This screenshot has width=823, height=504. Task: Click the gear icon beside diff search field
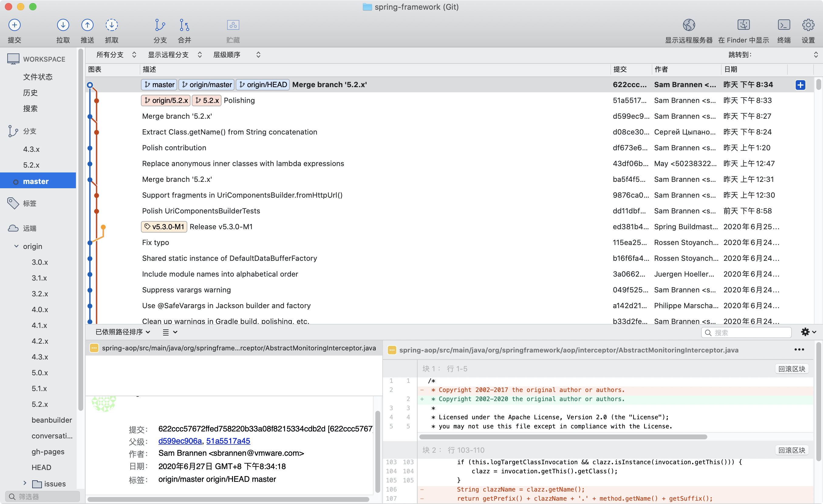(805, 332)
